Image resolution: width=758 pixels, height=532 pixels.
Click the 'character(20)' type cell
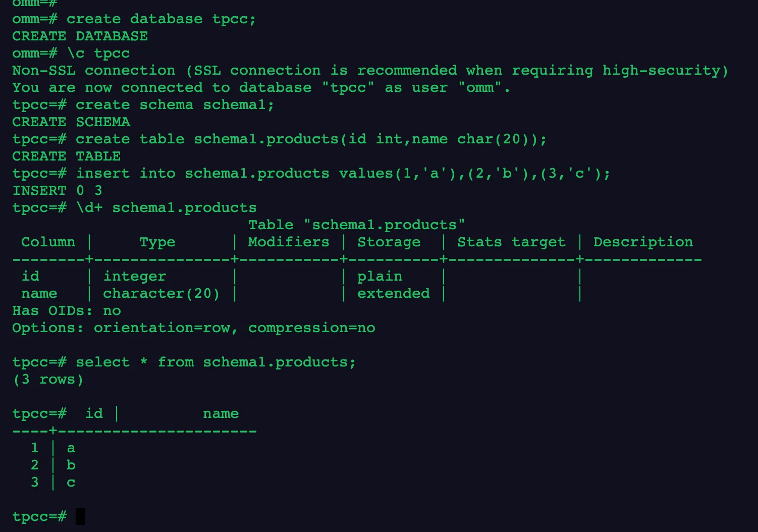161,294
